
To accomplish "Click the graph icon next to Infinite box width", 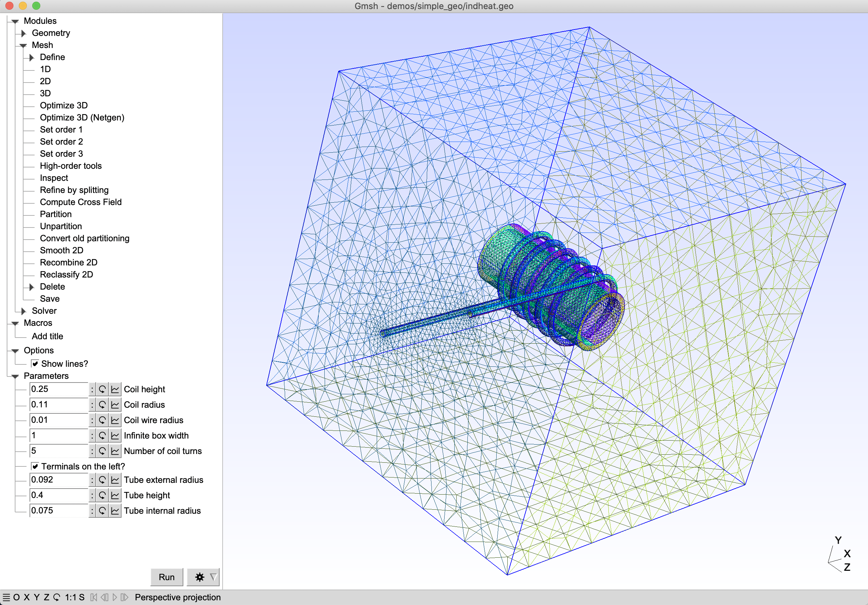I will [116, 436].
